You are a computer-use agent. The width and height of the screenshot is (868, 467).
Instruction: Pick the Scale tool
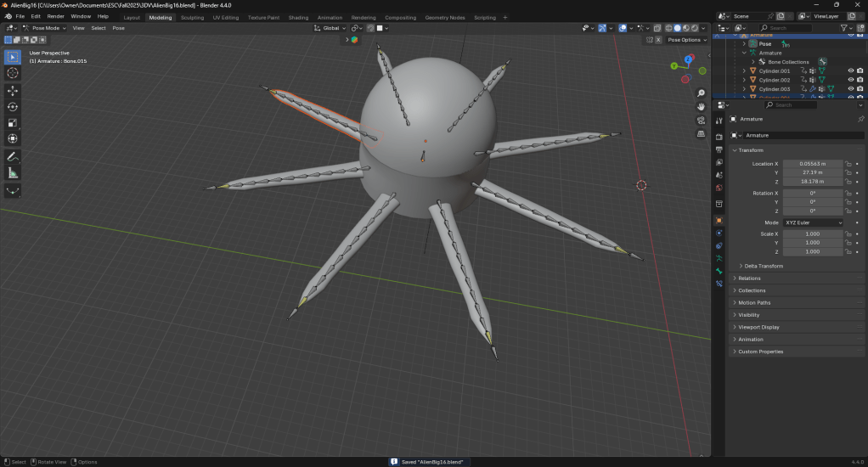pyautogui.click(x=13, y=122)
